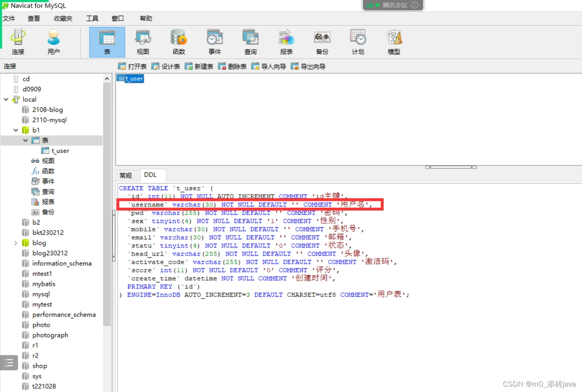Viewport: 582px width, 392px height.
Task: Click the 腾讯会议 floating indicator
Action: pos(393,5)
